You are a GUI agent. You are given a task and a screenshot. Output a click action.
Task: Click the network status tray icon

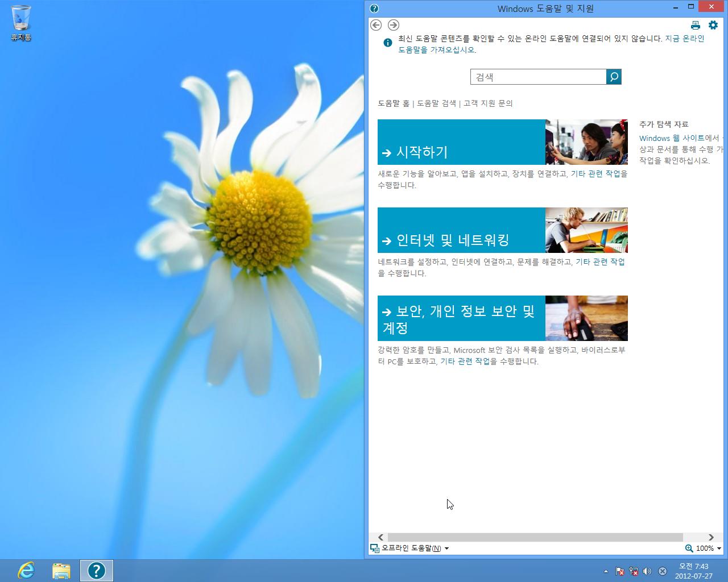(x=634, y=571)
